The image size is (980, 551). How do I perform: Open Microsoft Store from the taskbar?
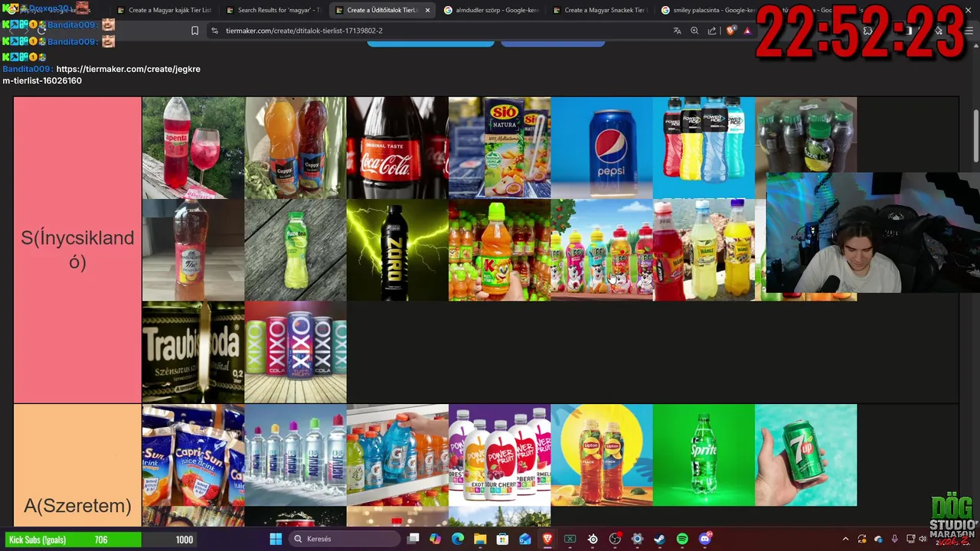(x=503, y=539)
